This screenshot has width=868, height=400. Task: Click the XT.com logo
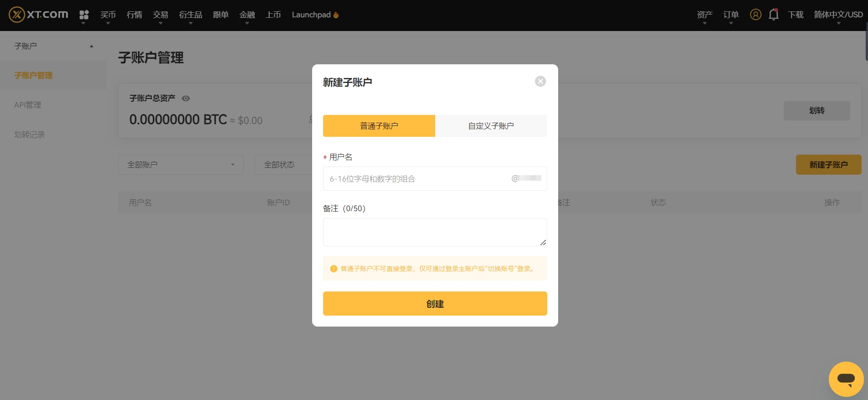tap(39, 15)
